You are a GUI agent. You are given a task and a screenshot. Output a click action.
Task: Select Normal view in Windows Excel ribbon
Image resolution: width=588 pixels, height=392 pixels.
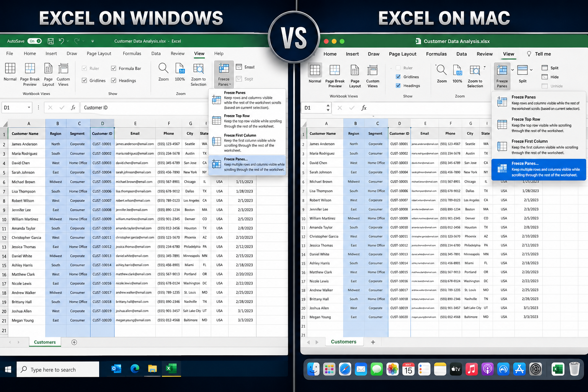click(x=10, y=72)
